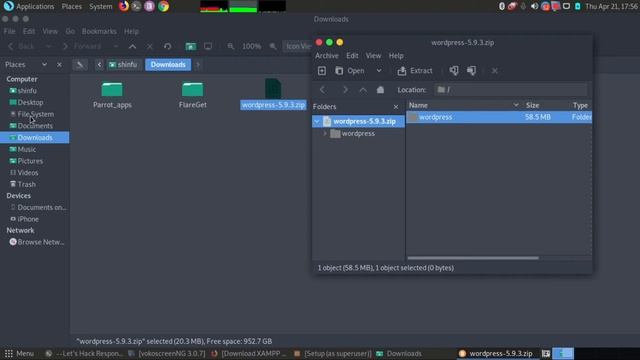The width and height of the screenshot is (640, 360).
Task: Click the computer icon in file manager toolbar
Action: pyautogui.click(x=208, y=47)
